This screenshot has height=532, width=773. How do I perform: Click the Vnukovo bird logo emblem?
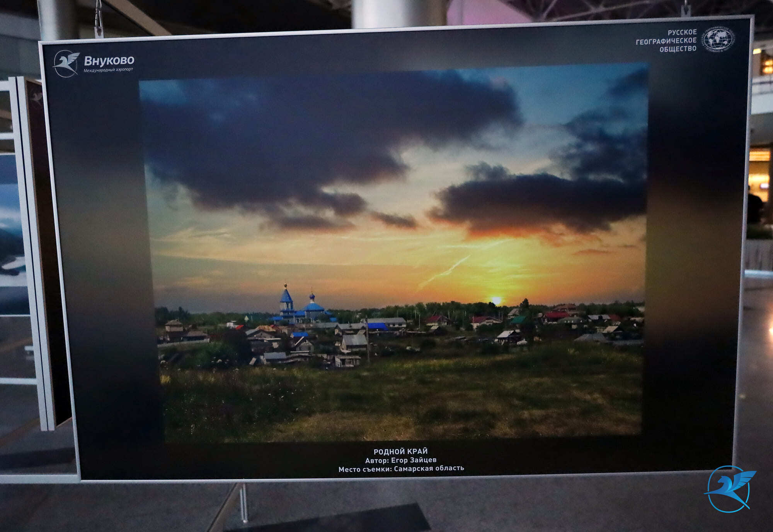tap(66, 64)
